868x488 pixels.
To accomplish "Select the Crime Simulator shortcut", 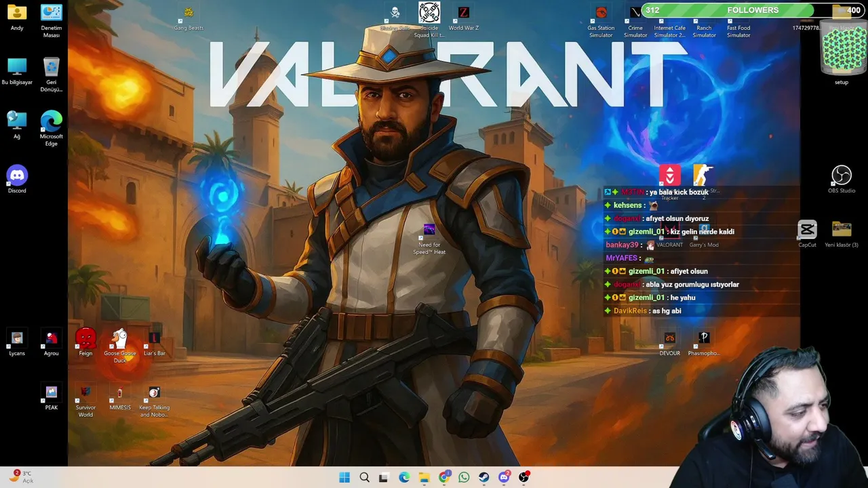I will tap(635, 12).
